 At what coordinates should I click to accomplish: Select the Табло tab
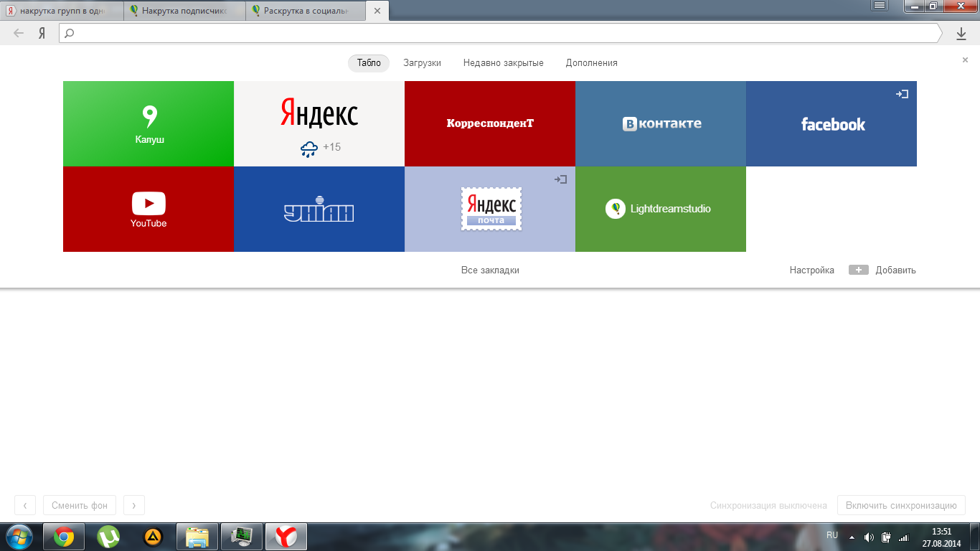(x=369, y=63)
